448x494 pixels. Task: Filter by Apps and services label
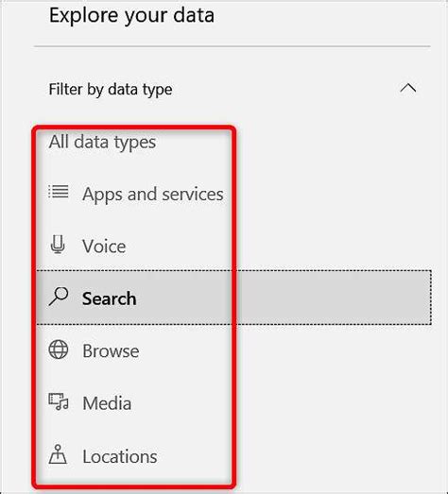pos(153,194)
